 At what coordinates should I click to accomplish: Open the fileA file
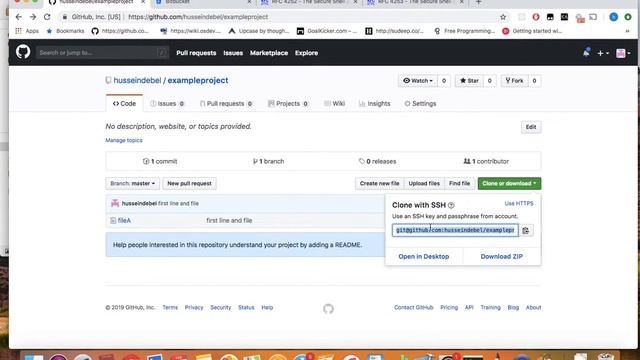pos(124,220)
